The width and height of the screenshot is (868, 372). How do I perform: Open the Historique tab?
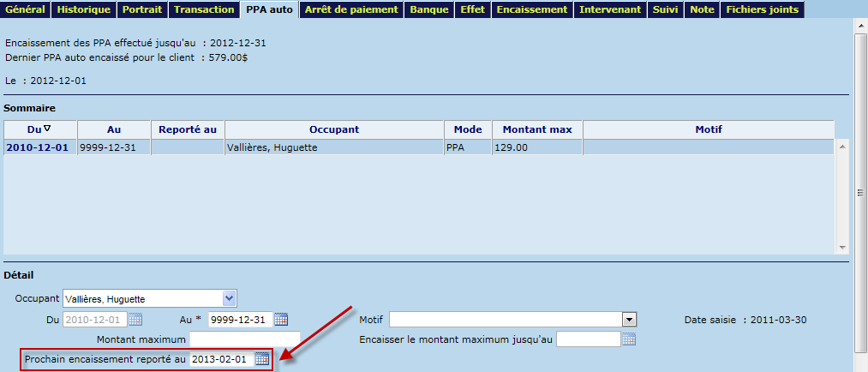tap(83, 9)
